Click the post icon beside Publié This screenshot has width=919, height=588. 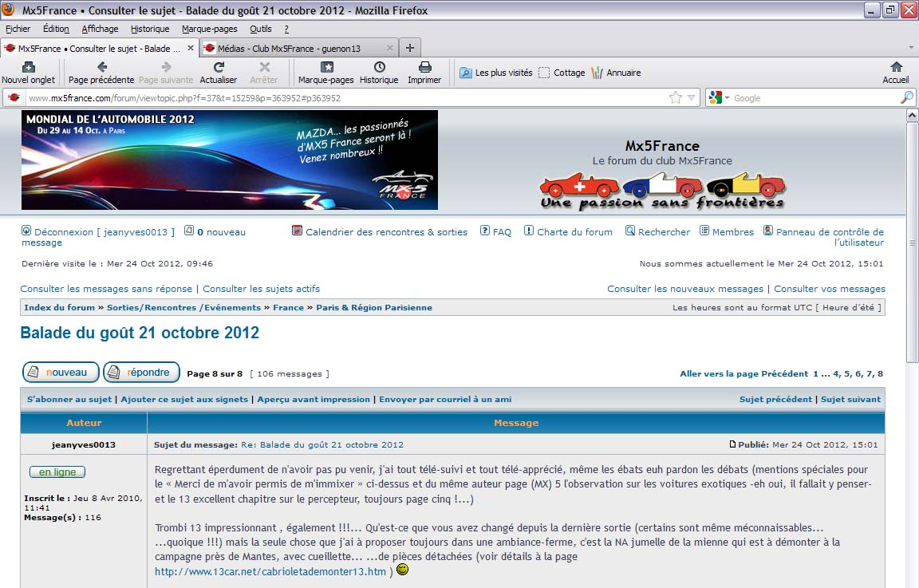(732, 444)
